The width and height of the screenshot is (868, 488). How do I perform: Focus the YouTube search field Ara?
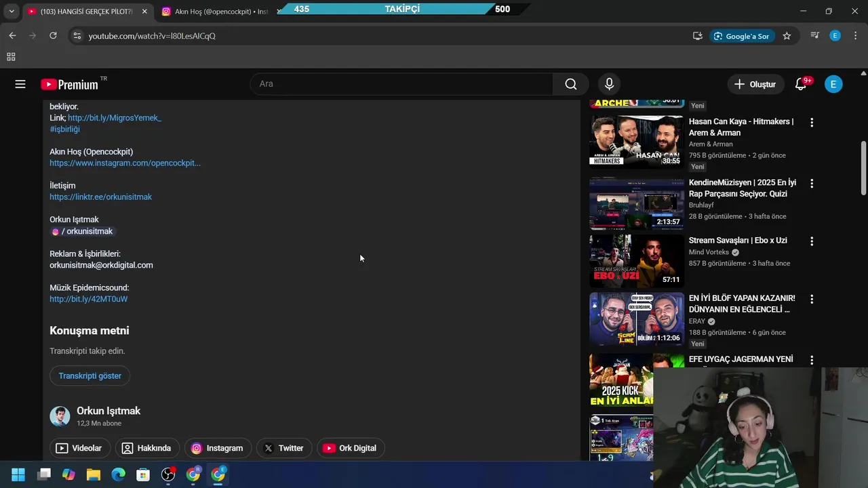pos(401,84)
